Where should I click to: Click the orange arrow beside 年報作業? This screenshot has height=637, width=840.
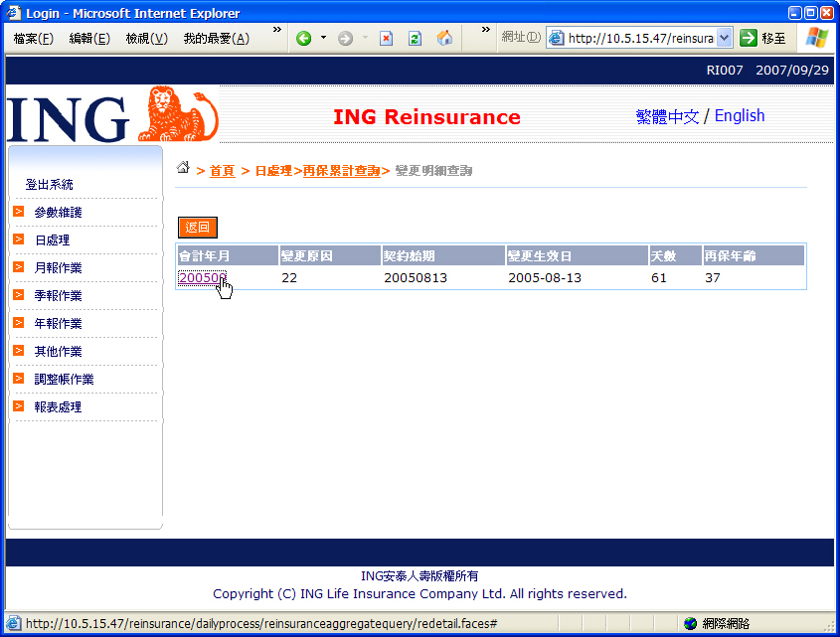[19, 323]
